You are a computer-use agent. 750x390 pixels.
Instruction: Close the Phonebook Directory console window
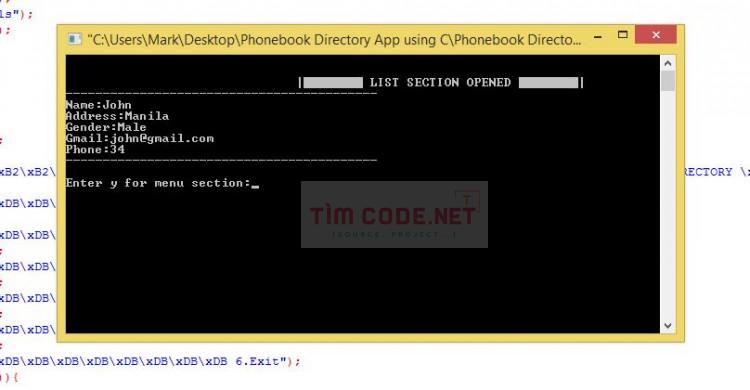point(656,35)
